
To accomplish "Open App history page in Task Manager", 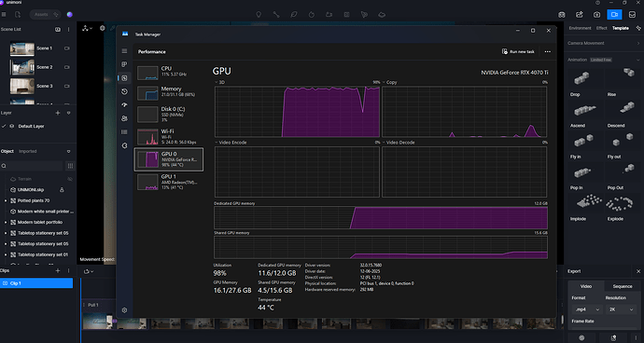I will [124, 91].
